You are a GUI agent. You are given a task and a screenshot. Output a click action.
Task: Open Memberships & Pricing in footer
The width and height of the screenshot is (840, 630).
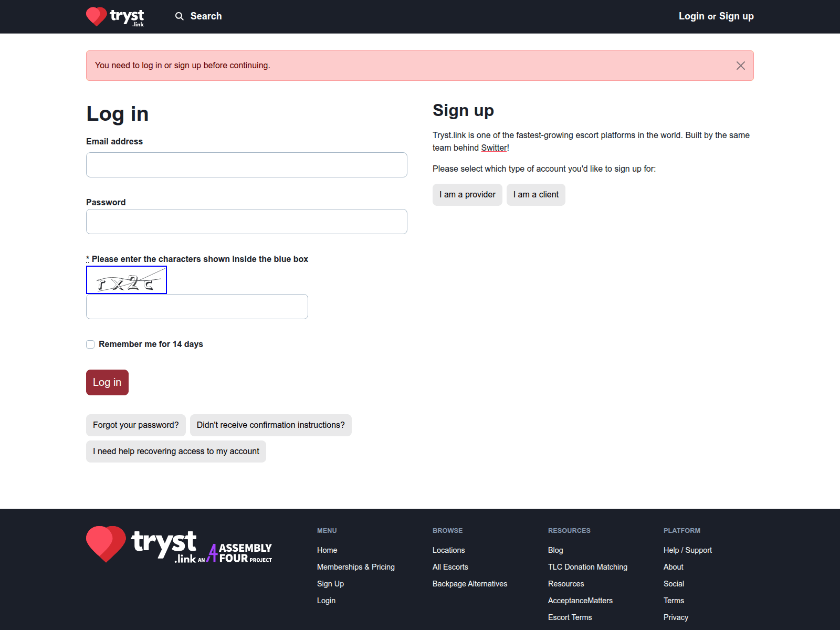click(356, 566)
